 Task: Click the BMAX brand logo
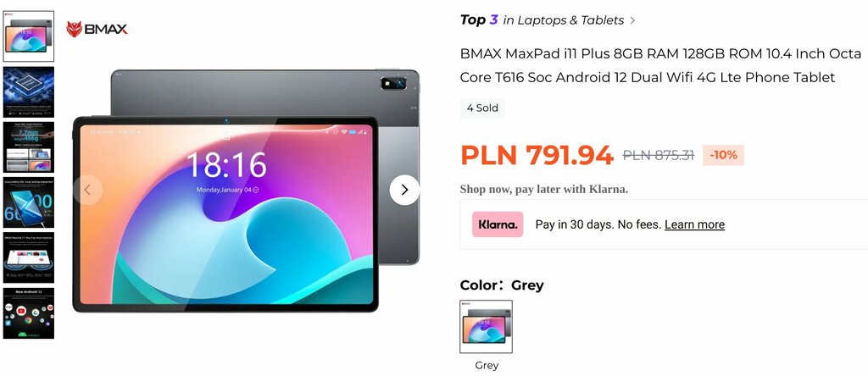(97, 29)
